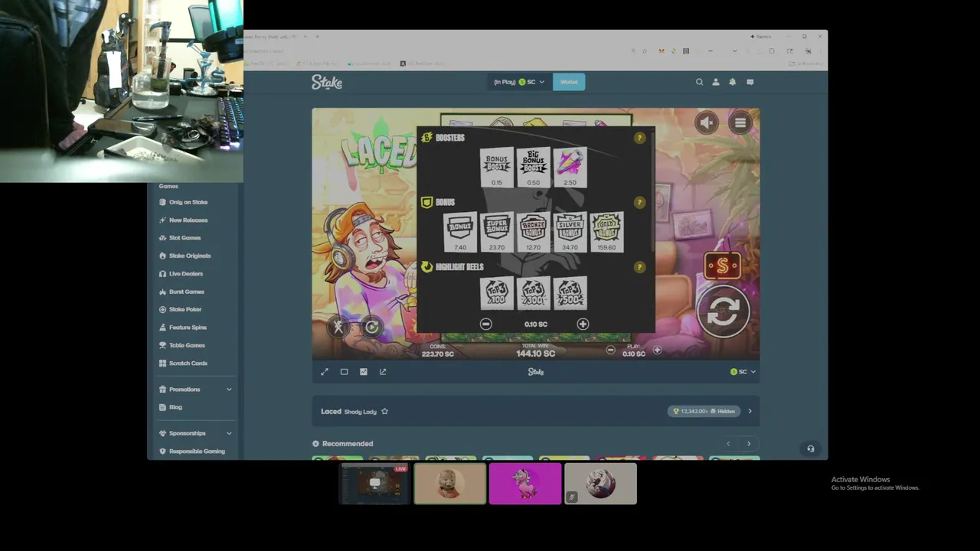Open the notifications bell
The image size is (980, 551).
(x=733, y=82)
